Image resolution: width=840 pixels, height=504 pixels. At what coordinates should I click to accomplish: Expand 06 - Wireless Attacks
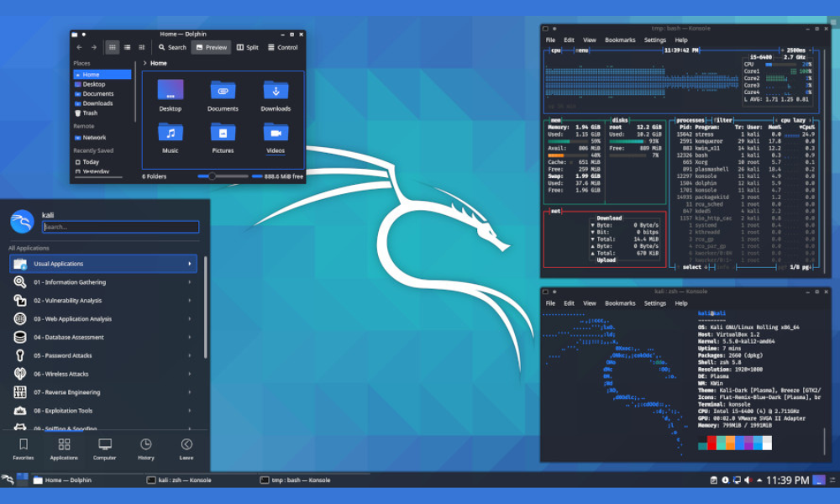pyautogui.click(x=103, y=374)
